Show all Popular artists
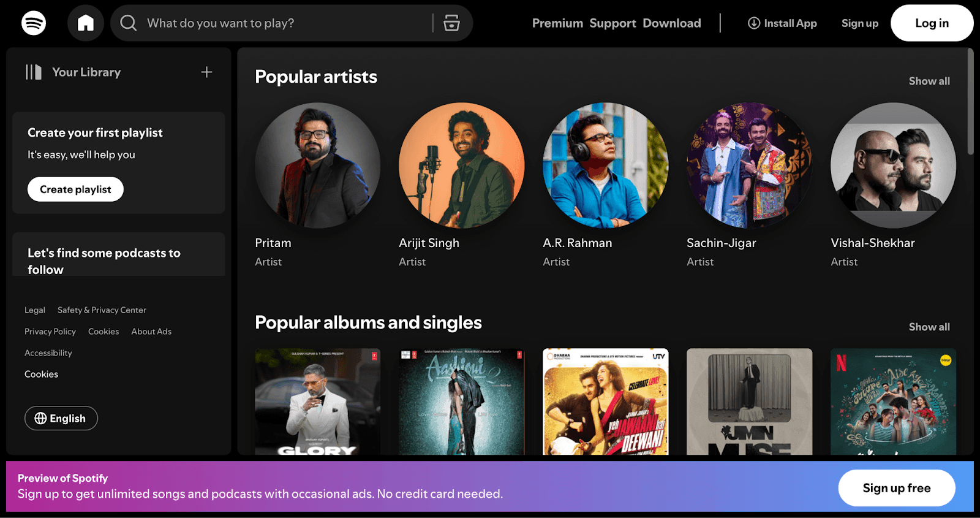980x518 pixels. (929, 81)
